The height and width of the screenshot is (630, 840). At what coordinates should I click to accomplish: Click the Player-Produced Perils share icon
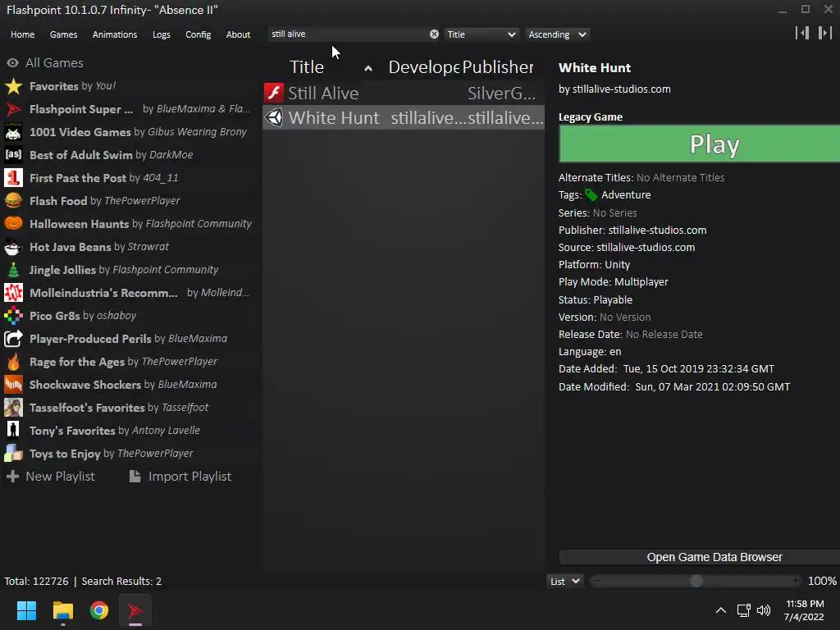point(13,339)
